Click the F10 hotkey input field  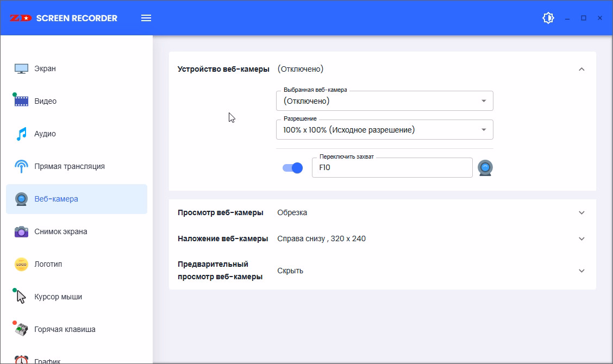[391, 168]
